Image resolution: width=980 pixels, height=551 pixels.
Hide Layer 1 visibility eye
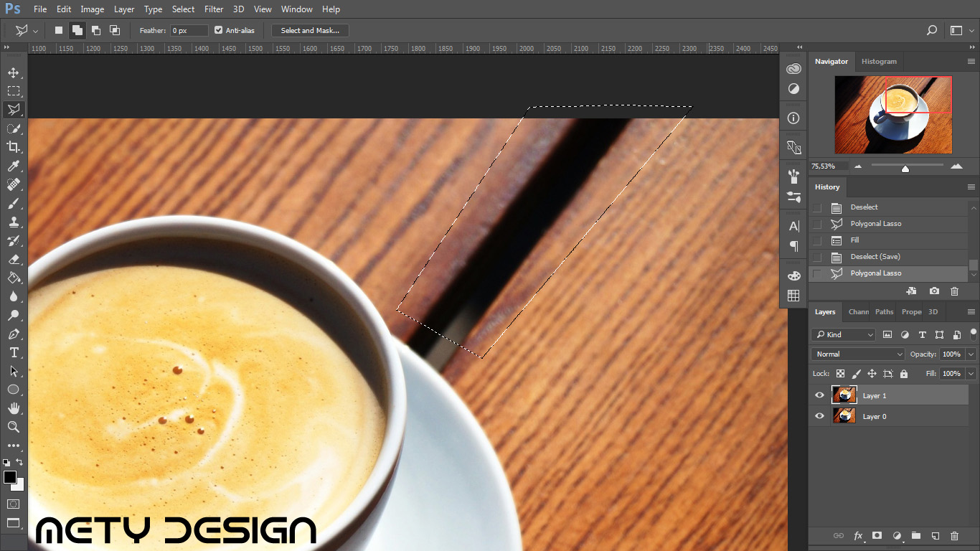pos(819,395)
